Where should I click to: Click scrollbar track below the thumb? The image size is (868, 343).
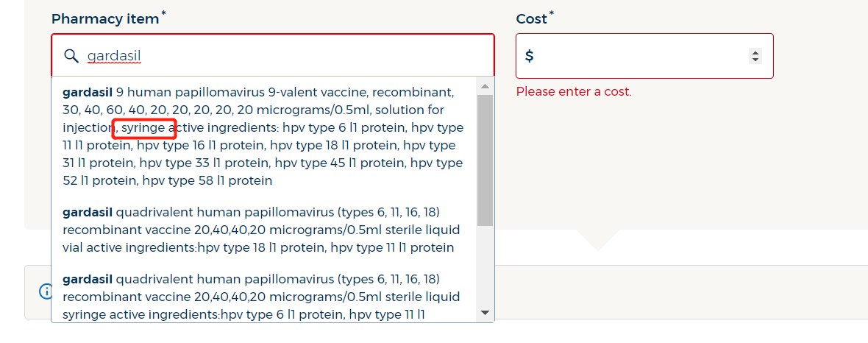[x=485, y=265]
